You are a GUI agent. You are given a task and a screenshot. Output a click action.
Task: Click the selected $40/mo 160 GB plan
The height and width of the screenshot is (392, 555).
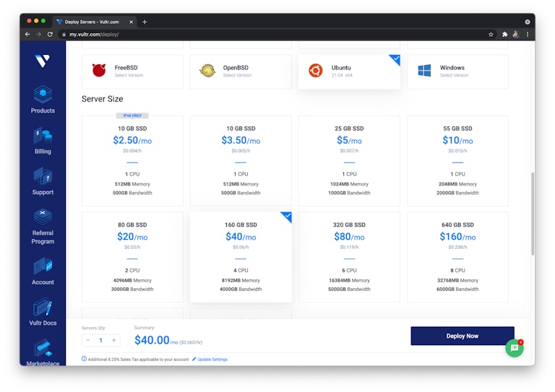[x=241, y=257]
